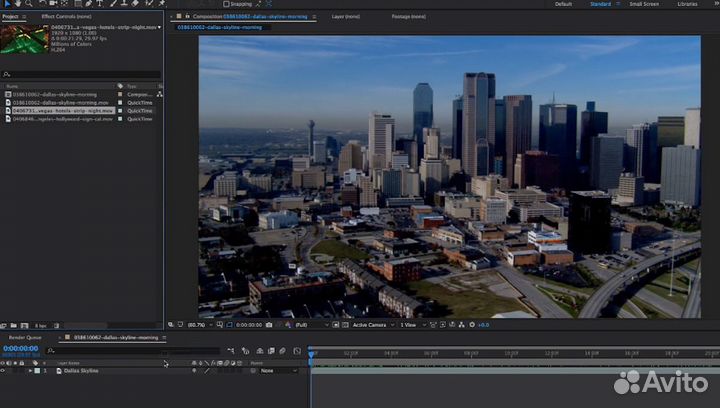Open the Active Camera dropdown

pos(370,325)
